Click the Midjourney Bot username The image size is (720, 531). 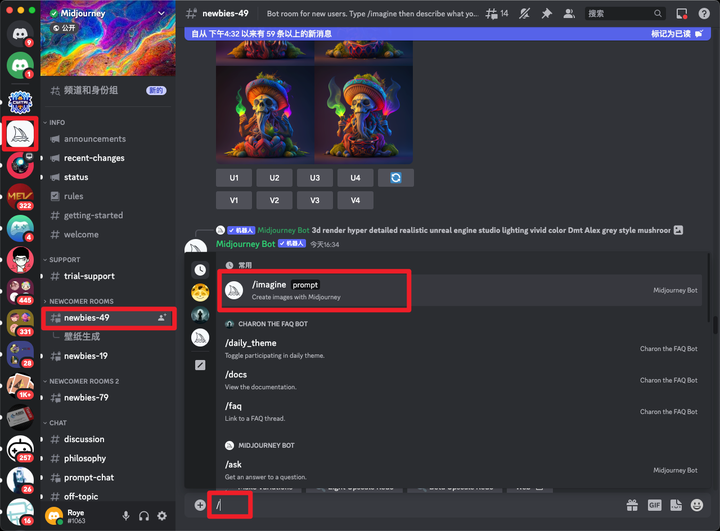[246, 244]
